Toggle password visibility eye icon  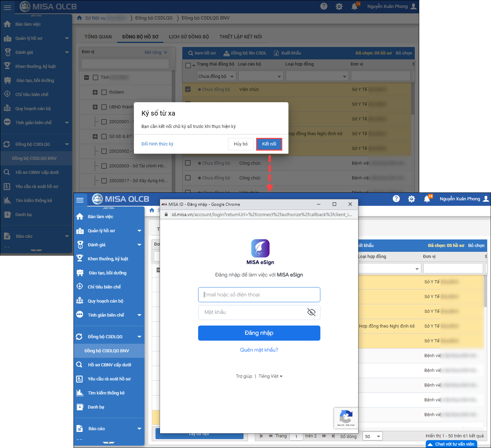(x=311, y=312)
